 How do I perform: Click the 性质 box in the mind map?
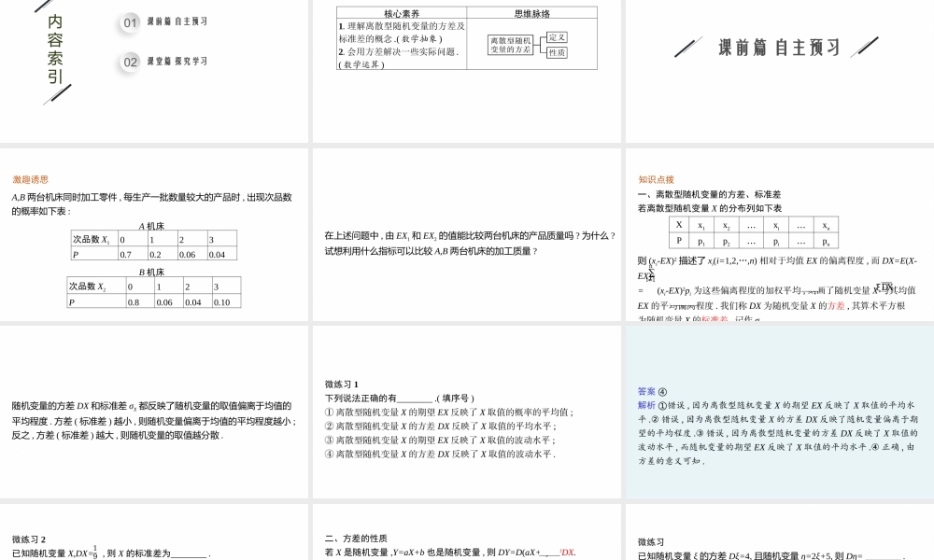pos(555,53)
